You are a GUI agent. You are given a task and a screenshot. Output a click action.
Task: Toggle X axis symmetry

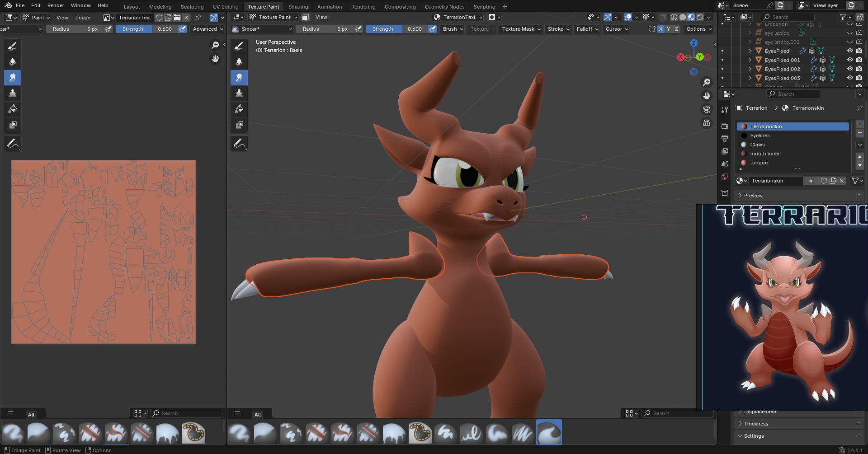661,29
